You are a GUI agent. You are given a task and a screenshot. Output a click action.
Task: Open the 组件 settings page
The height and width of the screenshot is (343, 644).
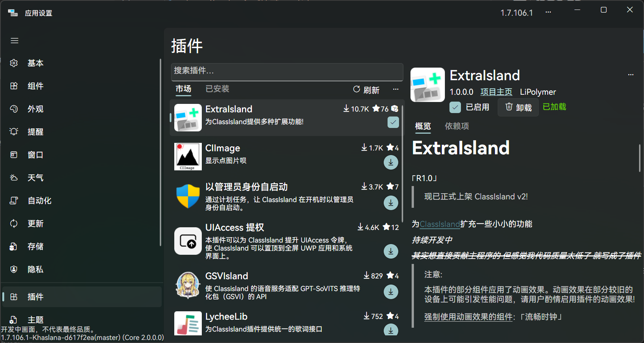pyautogui.click(x=82, y=86)
